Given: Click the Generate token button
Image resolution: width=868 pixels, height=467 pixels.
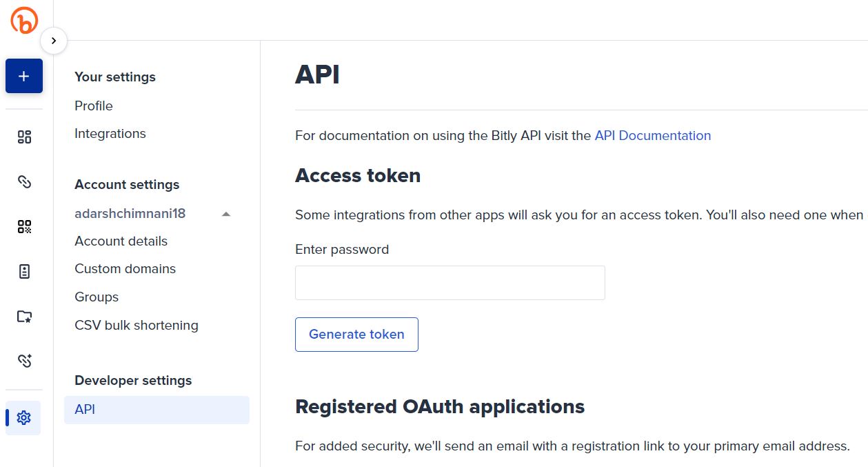Looking at the screenshot, I should [x=356, y=334].
